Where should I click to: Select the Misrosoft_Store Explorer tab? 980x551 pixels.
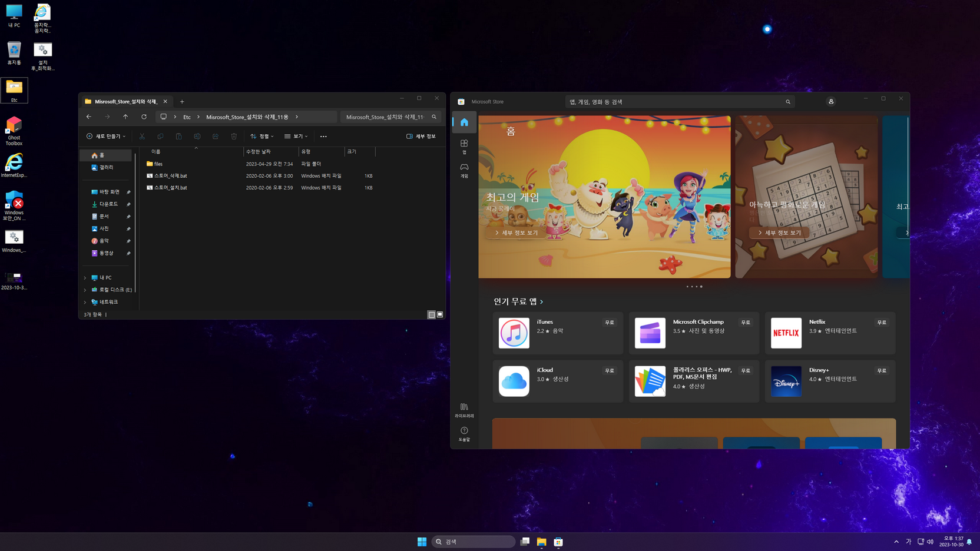[126, 101]
